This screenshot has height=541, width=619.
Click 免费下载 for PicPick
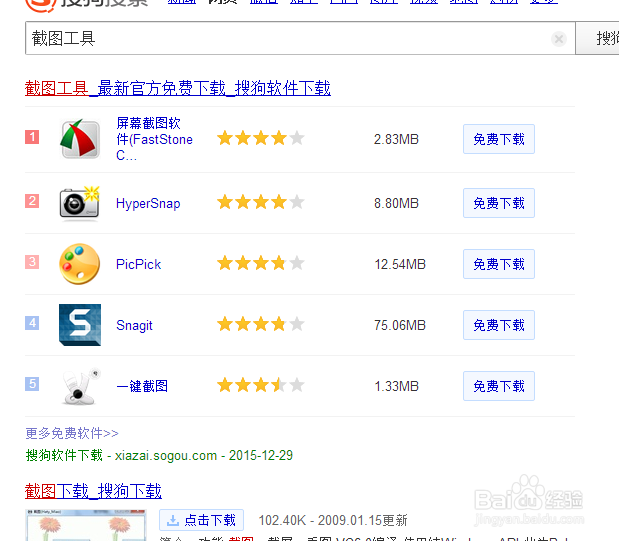499,264
